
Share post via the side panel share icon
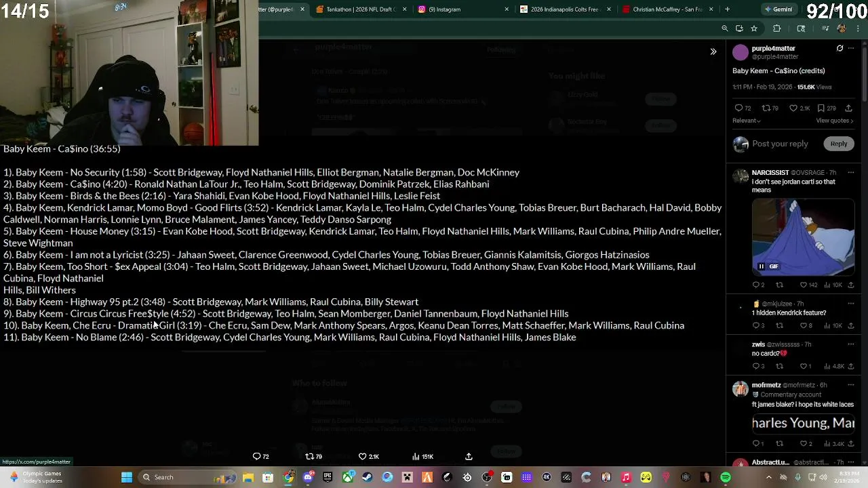(848, 108)
